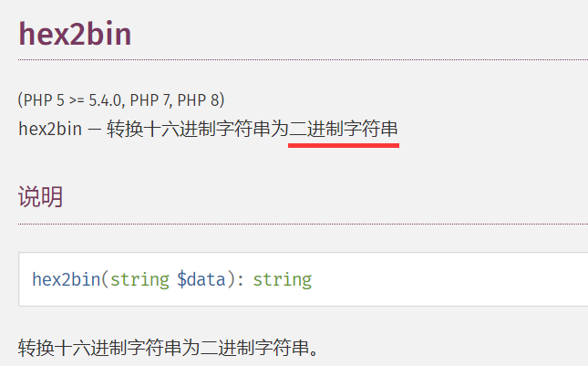Click the red underline mark below the description
588x366 pixels.
click(344, 145)
